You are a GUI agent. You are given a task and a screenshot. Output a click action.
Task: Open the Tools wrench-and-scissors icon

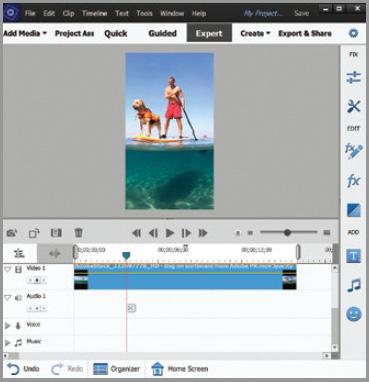[x=353, y=106]
